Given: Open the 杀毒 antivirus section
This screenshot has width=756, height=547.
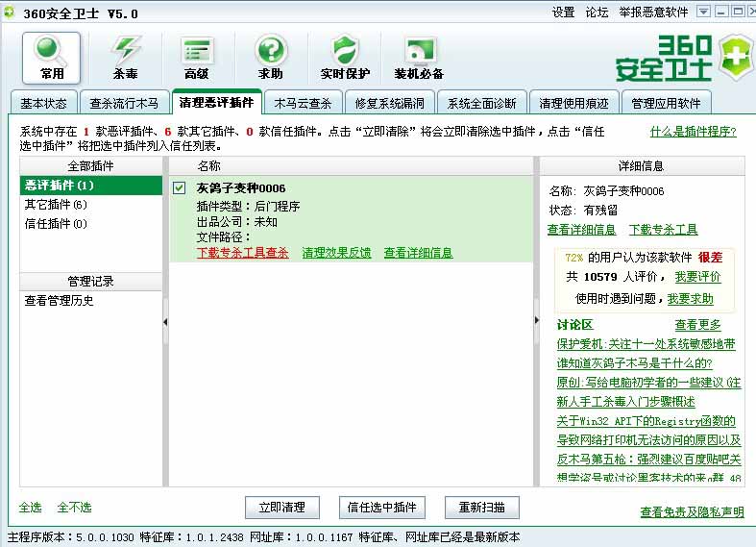Looking at the screenshot, I should point(125,58).
